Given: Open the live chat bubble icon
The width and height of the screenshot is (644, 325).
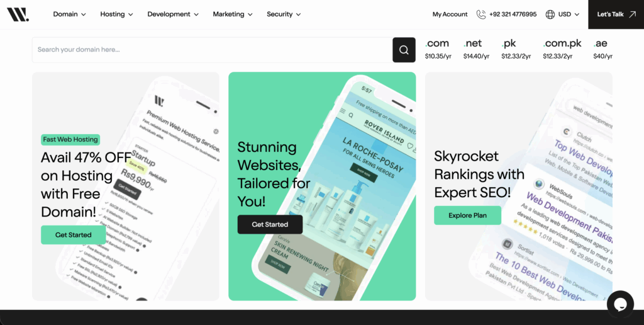Looking at the screenshot, I should click(619, 304).
